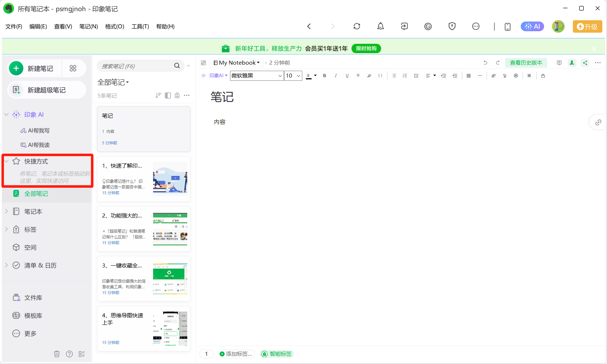
Task: Open the 笔记(N) menu
Action: 89,27
